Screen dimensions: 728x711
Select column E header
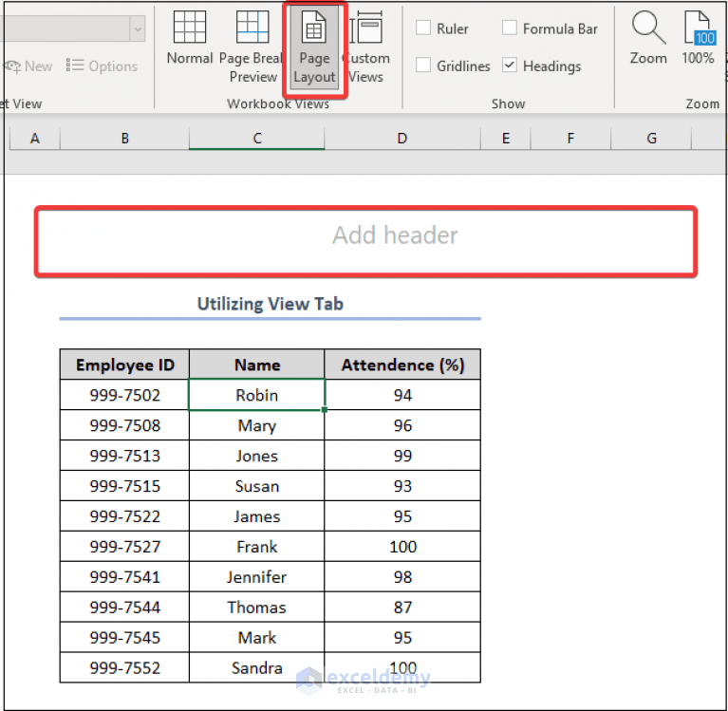506,139
